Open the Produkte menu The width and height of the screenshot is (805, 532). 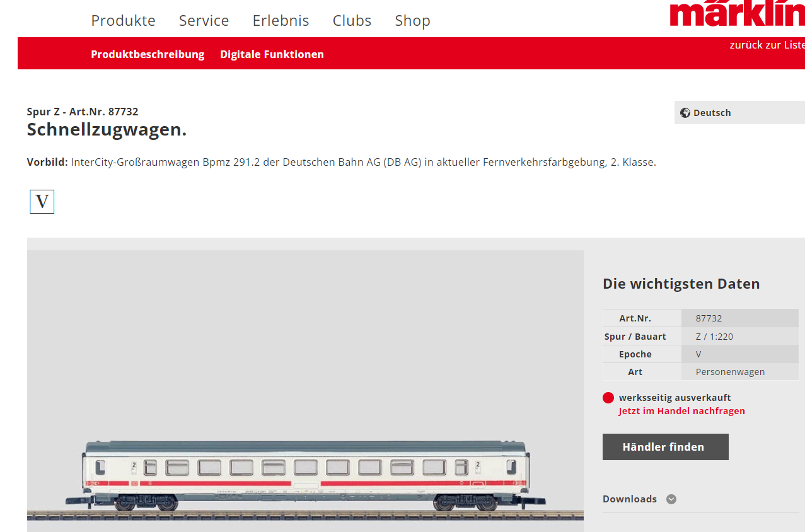[x=123, y=21]
